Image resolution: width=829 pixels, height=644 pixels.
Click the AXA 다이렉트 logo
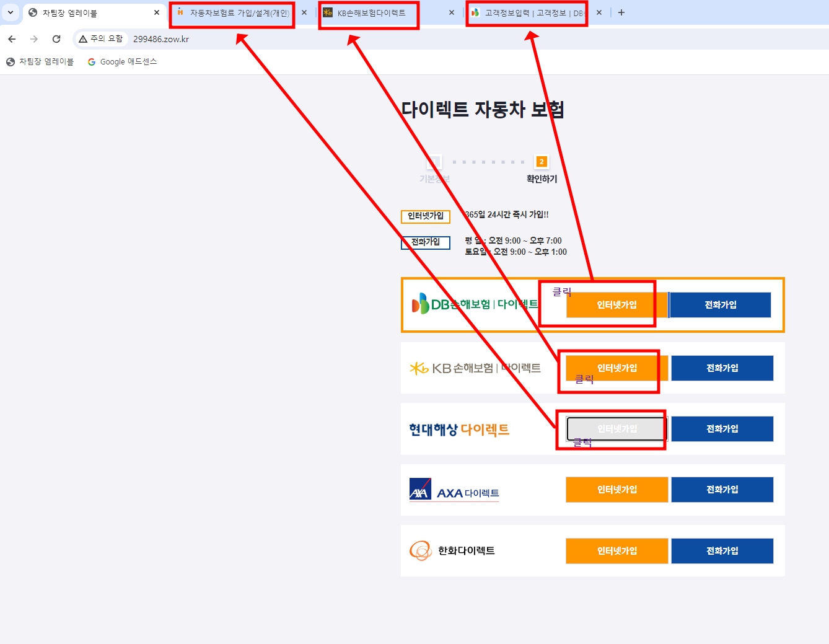(x=454, y=490)
